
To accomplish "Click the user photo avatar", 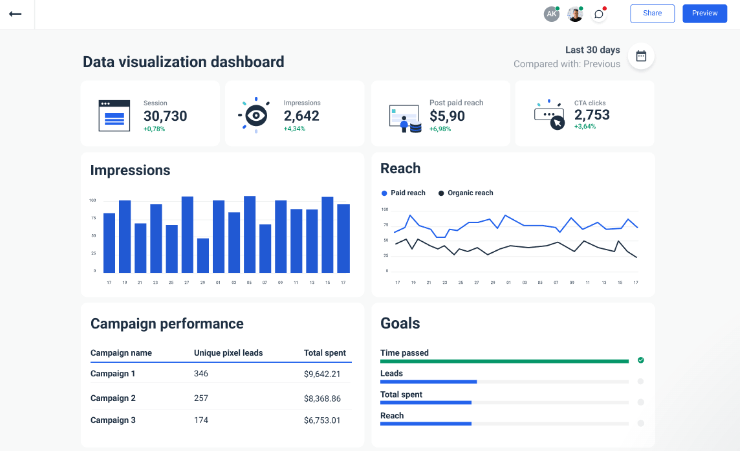I will pyautogui.click(x=575, y=14).
